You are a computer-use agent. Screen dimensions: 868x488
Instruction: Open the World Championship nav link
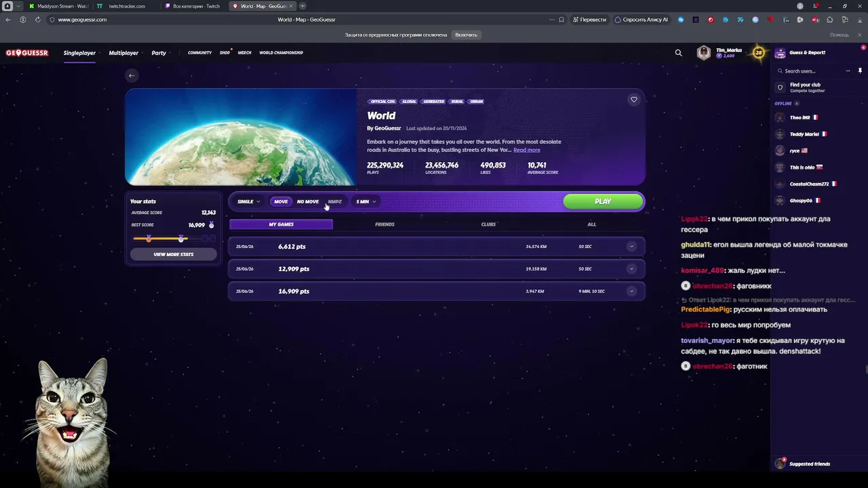click(281, 53)
